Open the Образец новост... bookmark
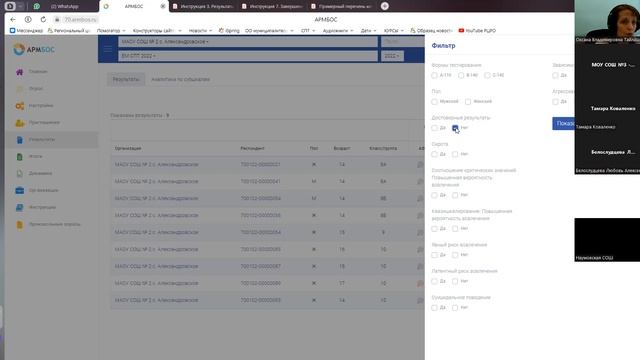The image size is (640, 360). pyautogui.click(x=431, y=31)
